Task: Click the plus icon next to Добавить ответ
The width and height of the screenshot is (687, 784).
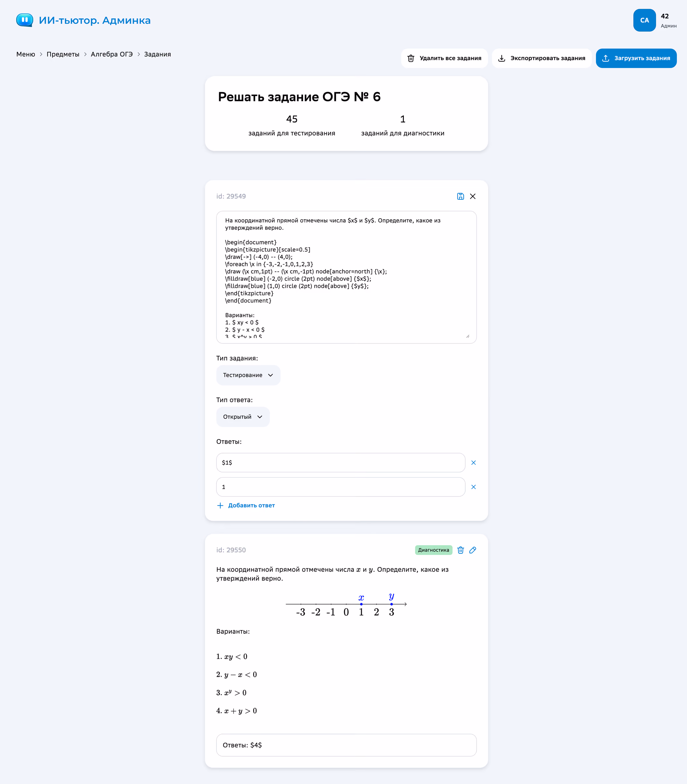Action: pyautogui.click(x=220, y=506)
